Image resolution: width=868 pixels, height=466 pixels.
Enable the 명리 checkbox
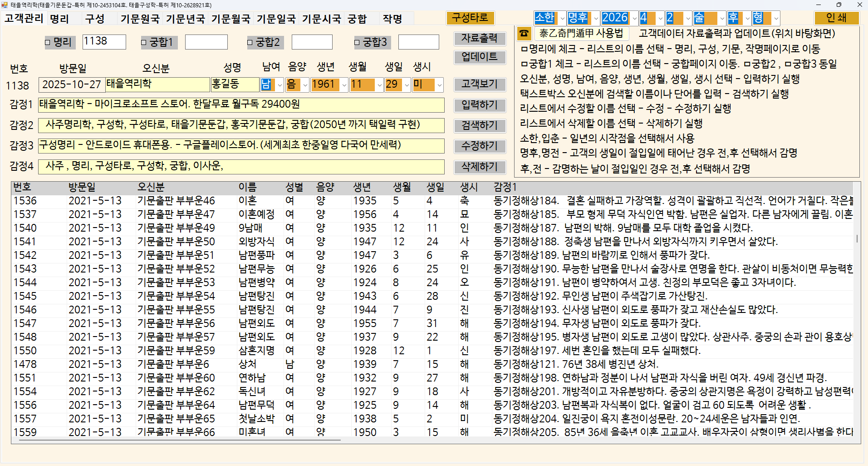[48, 43]
